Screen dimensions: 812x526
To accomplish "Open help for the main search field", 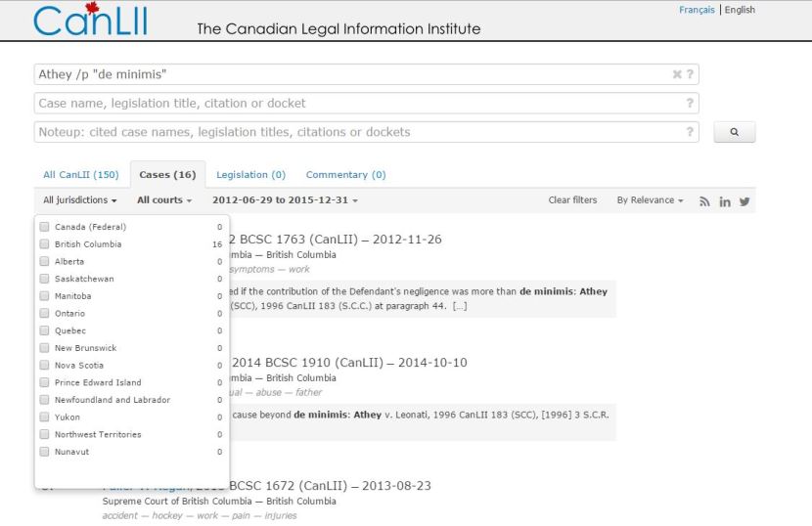I will coord(690,74).
